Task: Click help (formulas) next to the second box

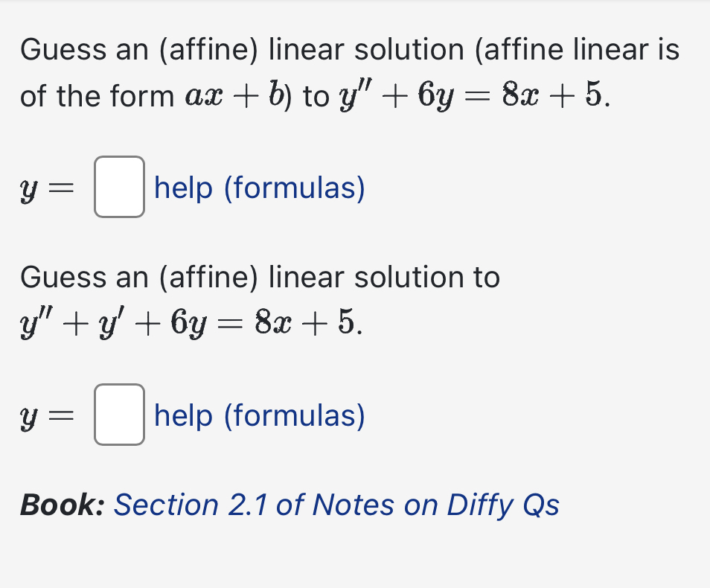Action: tap(258, 417)
